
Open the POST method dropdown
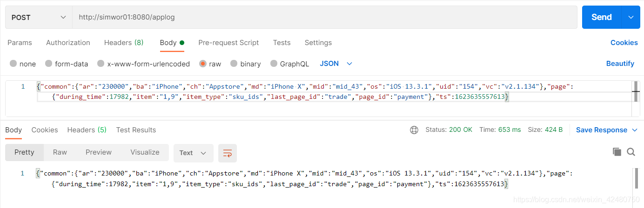pos(39,17)
